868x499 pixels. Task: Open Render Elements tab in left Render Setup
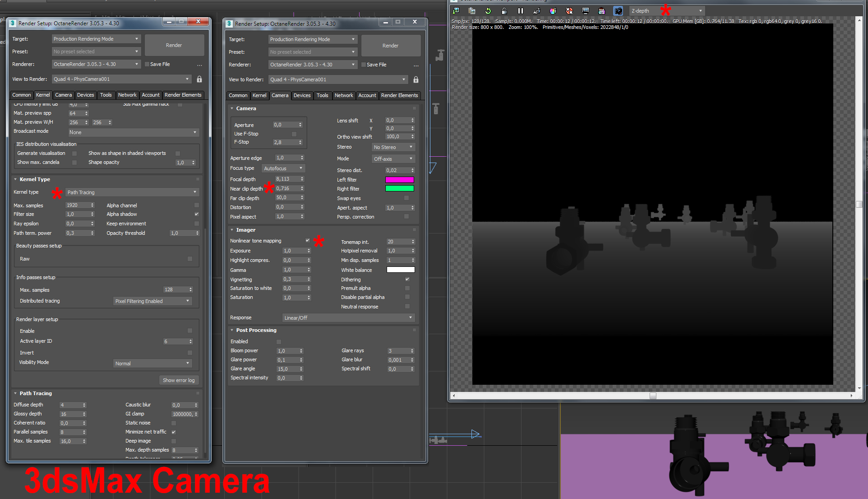183,95
